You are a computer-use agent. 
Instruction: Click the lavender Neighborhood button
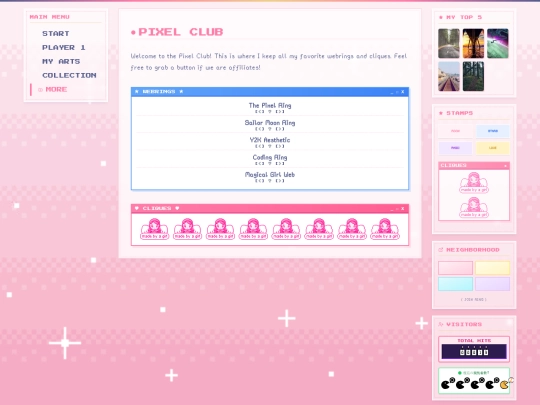point(492,284)
